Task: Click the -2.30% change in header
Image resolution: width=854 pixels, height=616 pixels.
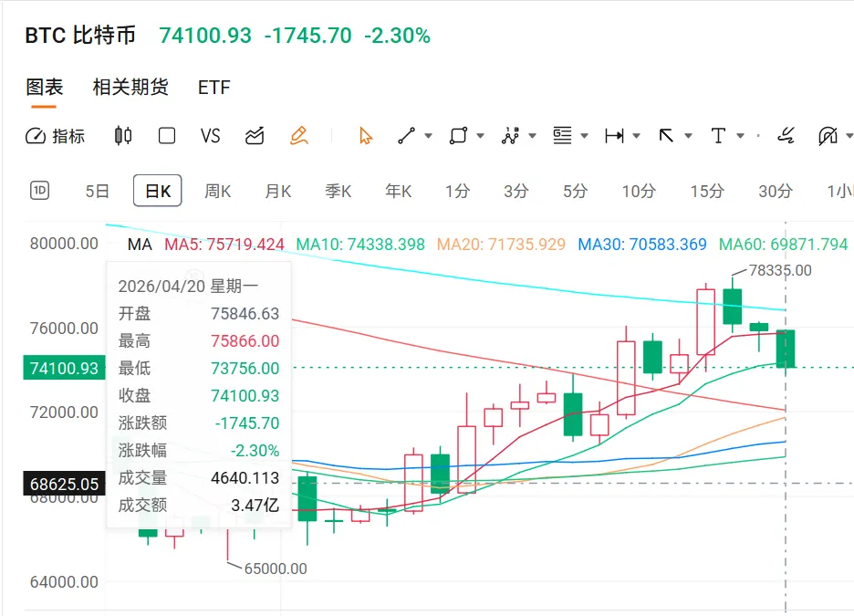Action: pyautogui.click(x=397, y=36)
